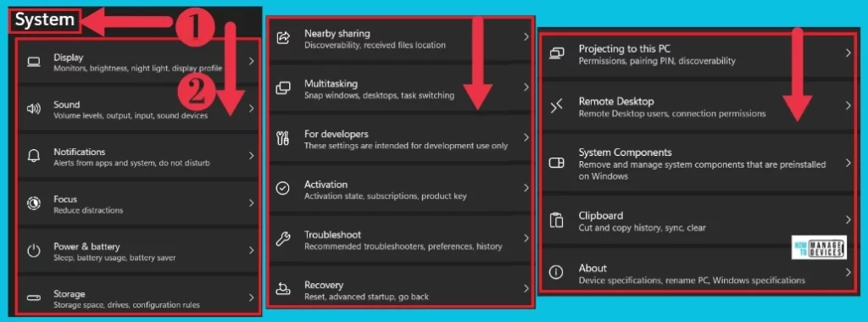Image resolution: width=868 pixels, height=322 pixels.
Task: Expand the Activation row chevron
Action: point(526,188)
